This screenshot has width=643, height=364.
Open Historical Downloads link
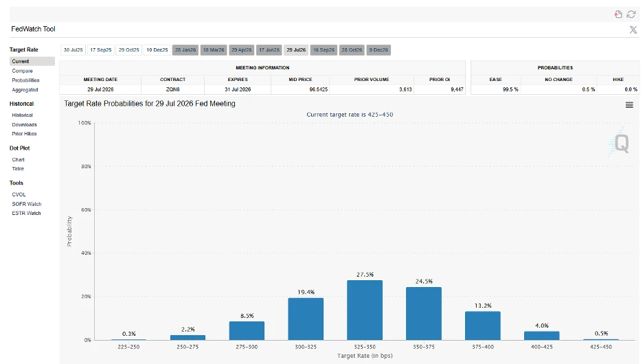click(24, 125)
